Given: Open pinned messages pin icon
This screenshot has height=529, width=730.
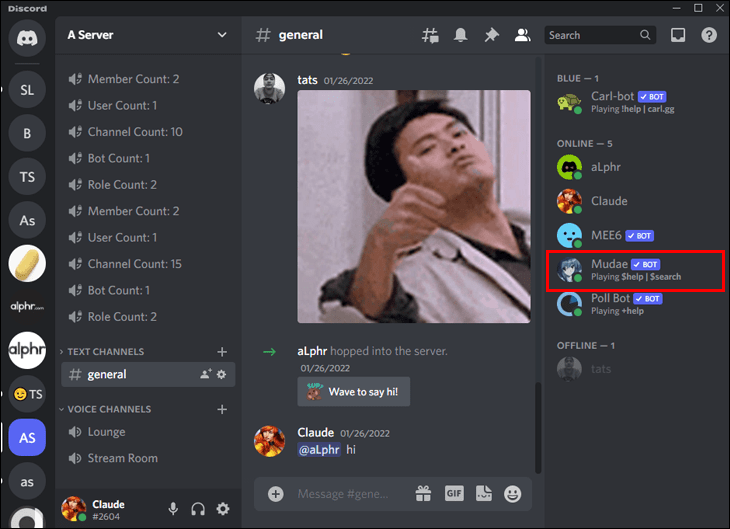Looking at the screenshot, I should pyautogui.click(x=491, y=35).
